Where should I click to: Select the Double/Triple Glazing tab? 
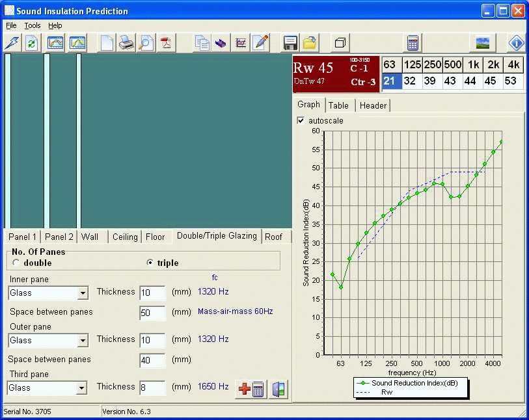(x=217, y=235)
